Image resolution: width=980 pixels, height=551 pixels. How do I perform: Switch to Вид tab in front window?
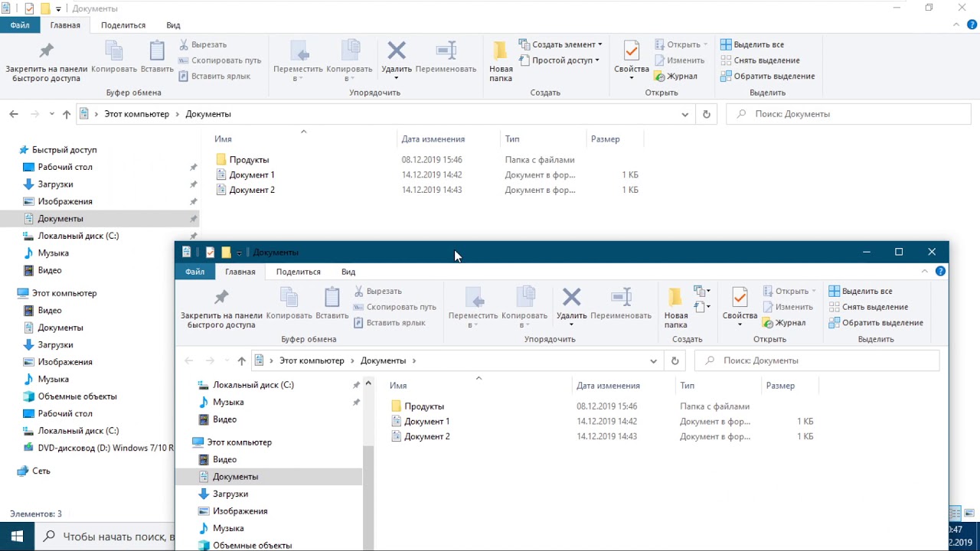pos(348,272)
